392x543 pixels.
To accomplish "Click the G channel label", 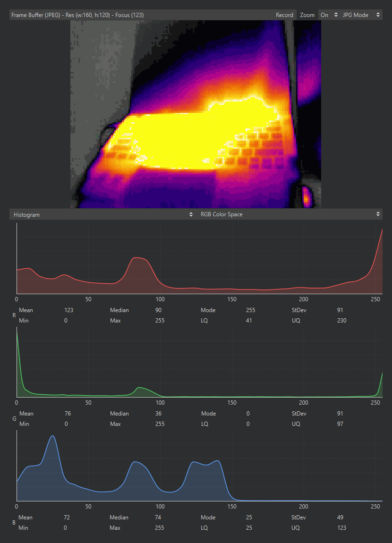I will 14,419.
